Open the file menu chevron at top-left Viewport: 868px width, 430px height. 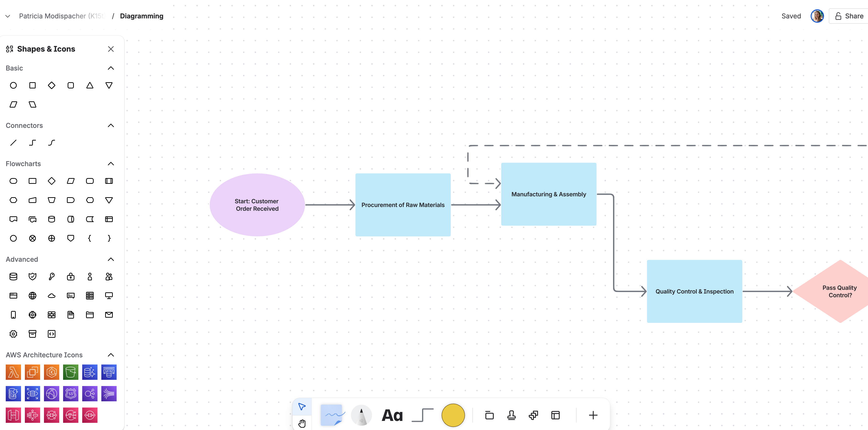(8, 16)
